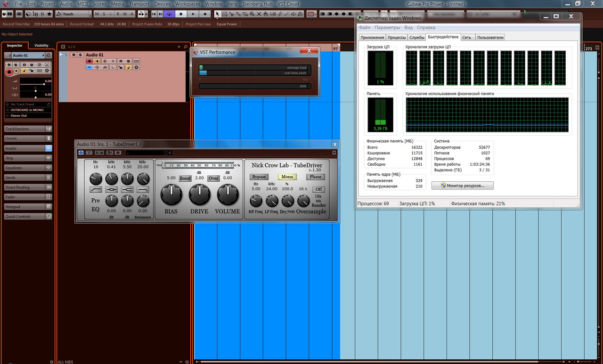
Task: Click the Inspector freeze snowflake icon
Action: (47, 71)
